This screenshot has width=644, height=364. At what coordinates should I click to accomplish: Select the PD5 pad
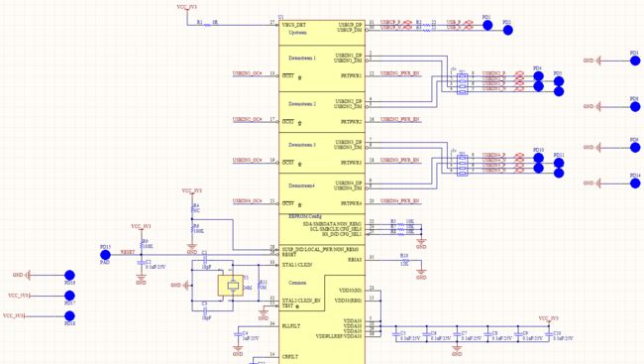[x=559, y=81]
